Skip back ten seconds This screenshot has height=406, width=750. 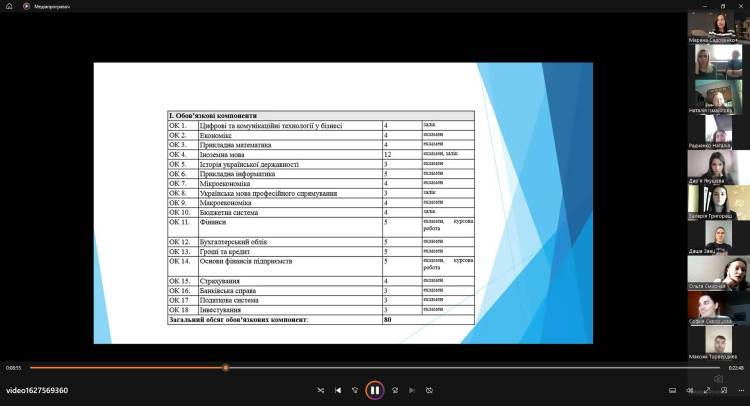point(355,390)
